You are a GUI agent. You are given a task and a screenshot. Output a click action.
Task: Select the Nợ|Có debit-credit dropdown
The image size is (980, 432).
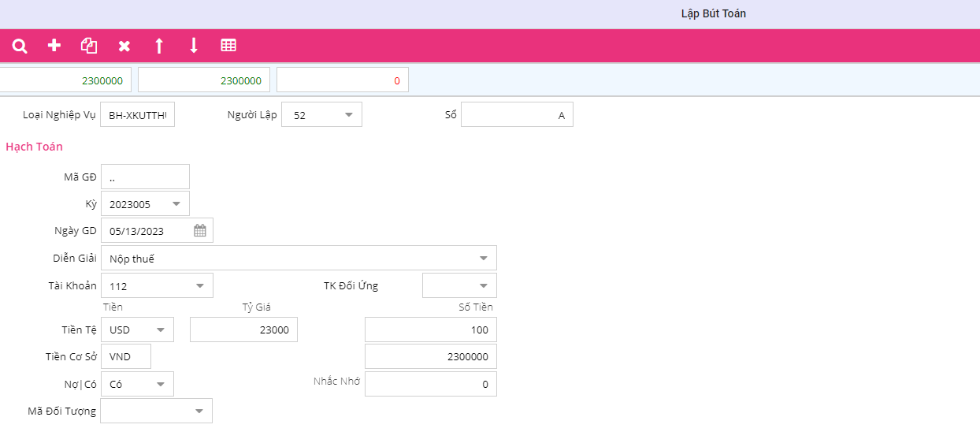coord(161,385)
